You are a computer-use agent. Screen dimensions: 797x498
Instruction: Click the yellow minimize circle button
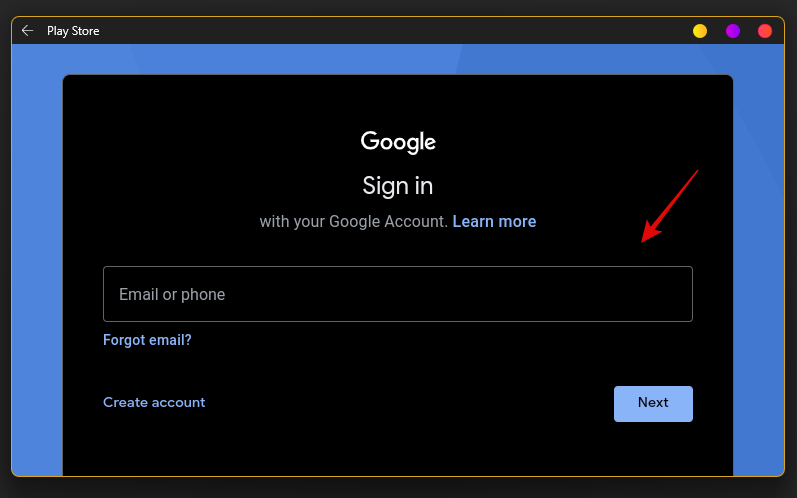[700, 31]
